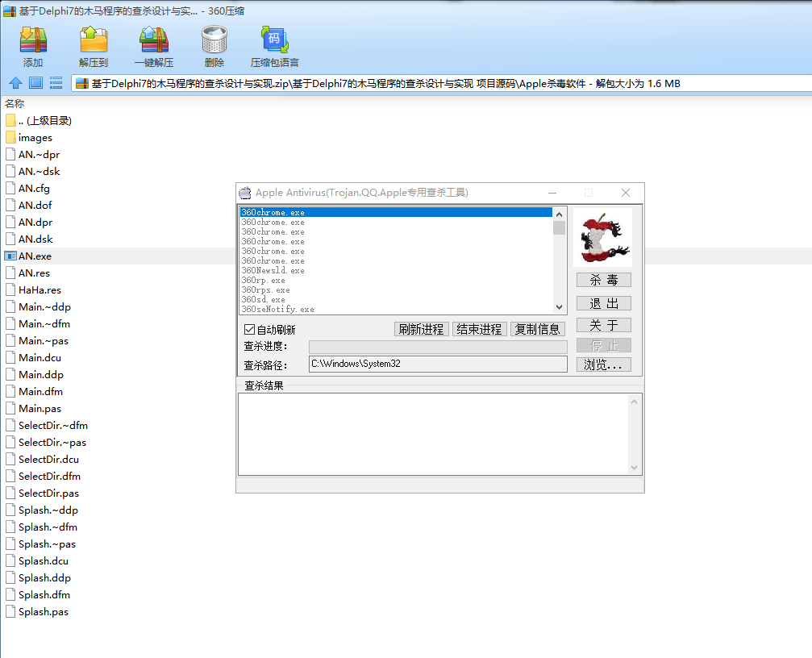Click the 复制信息 copy info button
This screenshot has height=658, width=812.
(x=538, y=329)
